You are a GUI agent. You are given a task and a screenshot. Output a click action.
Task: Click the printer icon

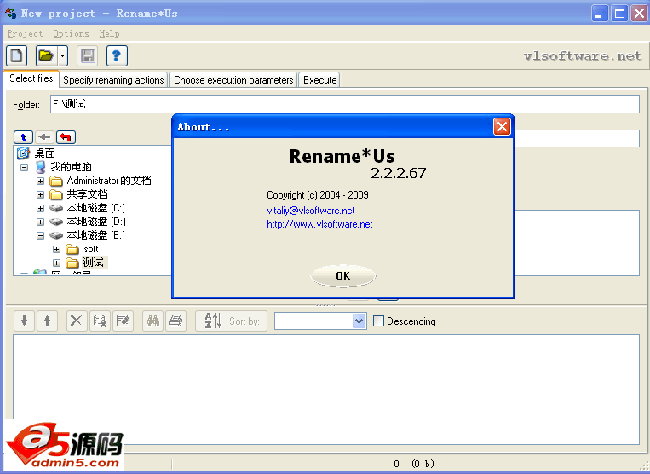(x=176, y=321)
